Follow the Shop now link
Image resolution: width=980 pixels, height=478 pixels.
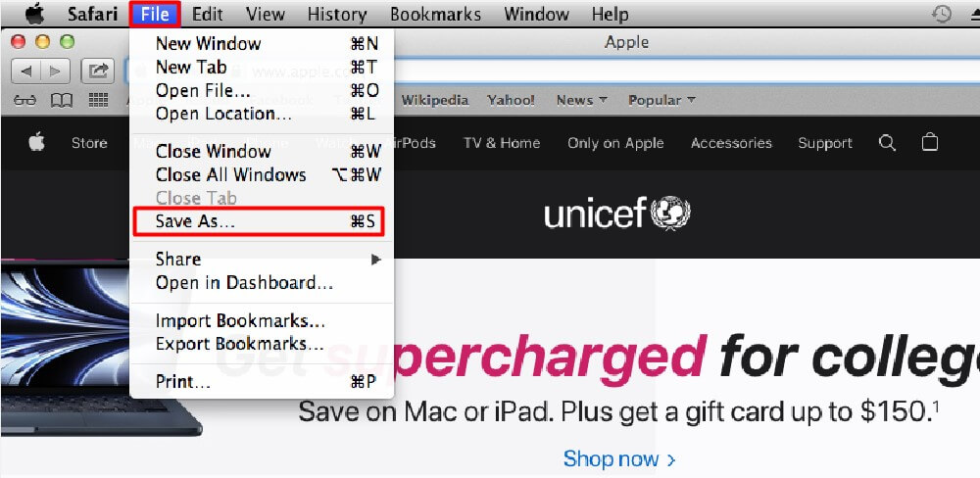pos(618,459)
